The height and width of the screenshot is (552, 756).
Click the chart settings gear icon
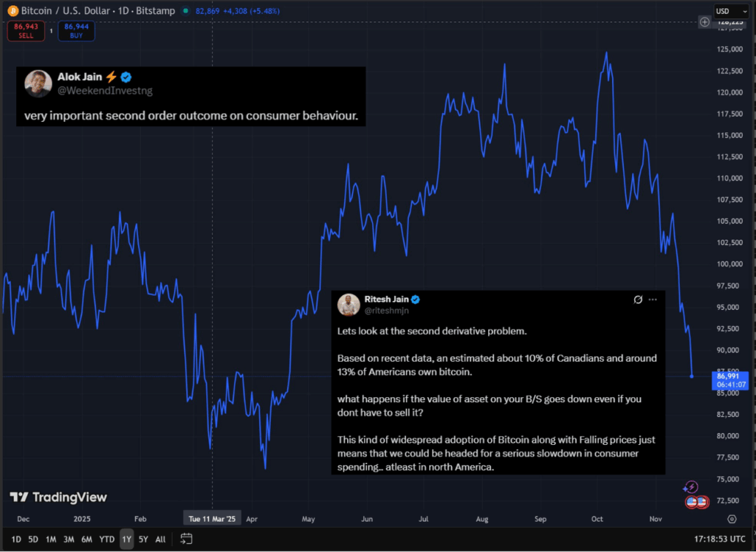tap(732, 519)
